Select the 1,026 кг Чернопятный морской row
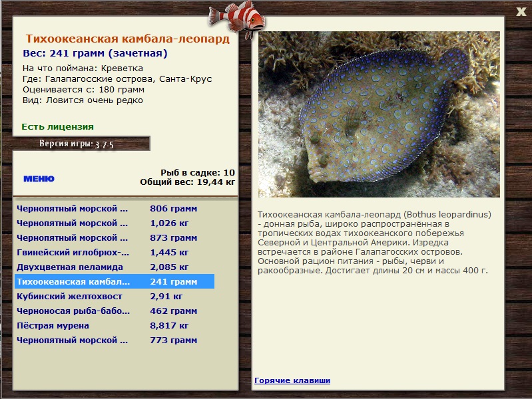Image resolution: width=532 pixels, height=399 pixels. 115,223
